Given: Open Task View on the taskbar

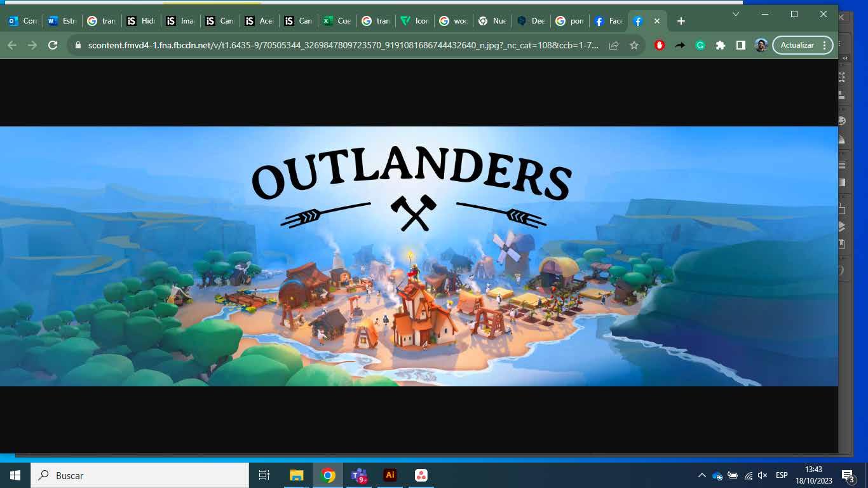Looking at the screenshot, I should pos(264,475).
